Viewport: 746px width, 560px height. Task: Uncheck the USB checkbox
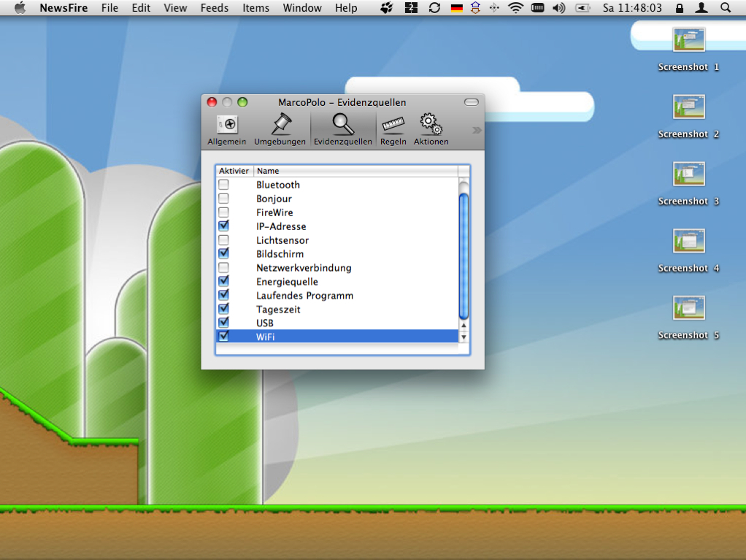point(223,323)
